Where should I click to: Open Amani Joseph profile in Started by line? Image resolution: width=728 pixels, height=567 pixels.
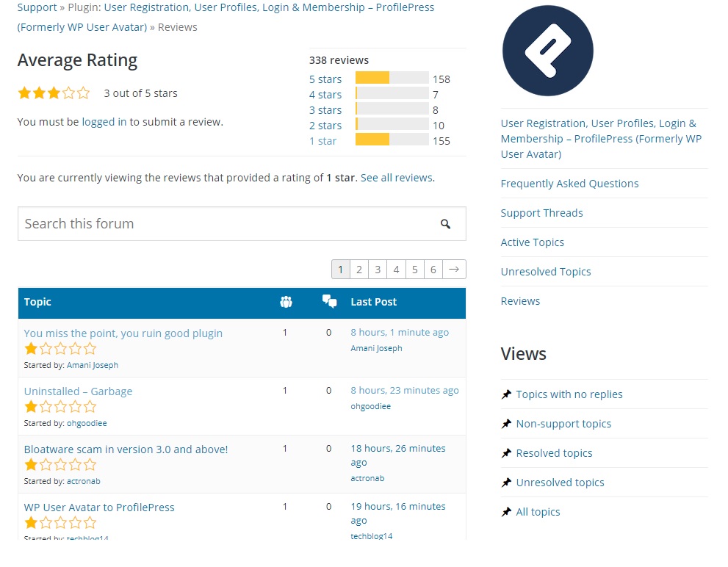coord(93,366)
